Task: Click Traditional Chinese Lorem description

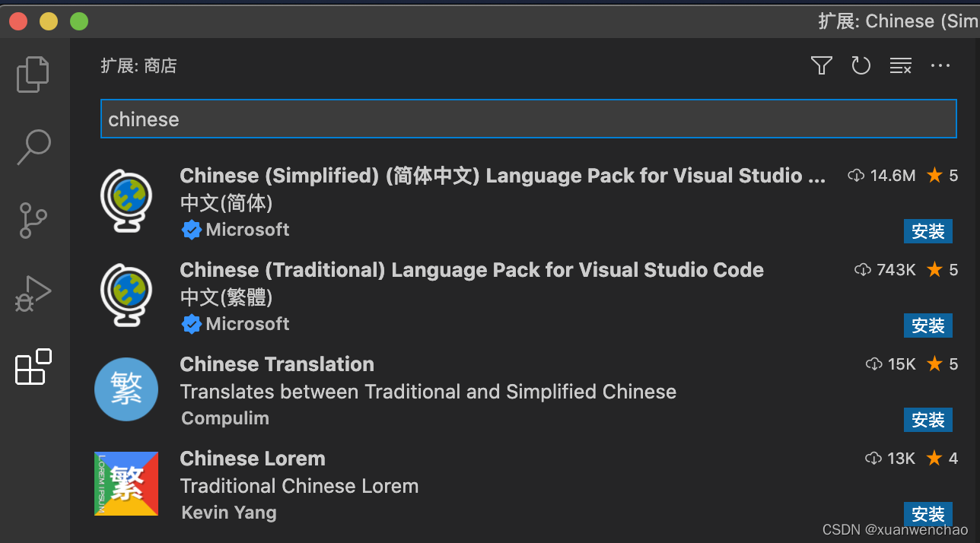Action: tap(299, 486)
